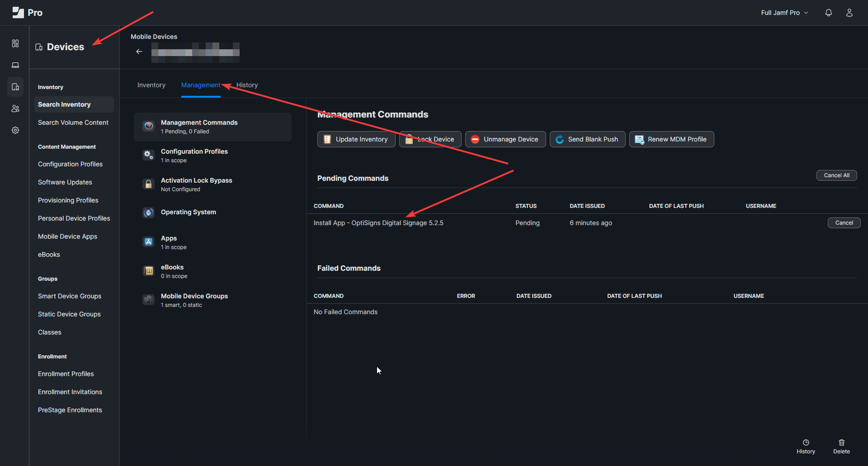
Task: Select Apps management category
Action: 212,242
